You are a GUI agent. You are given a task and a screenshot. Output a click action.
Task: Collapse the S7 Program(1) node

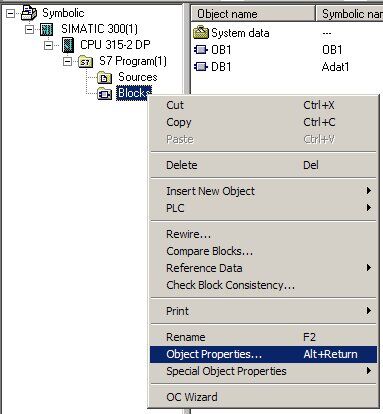coord(68,62)
